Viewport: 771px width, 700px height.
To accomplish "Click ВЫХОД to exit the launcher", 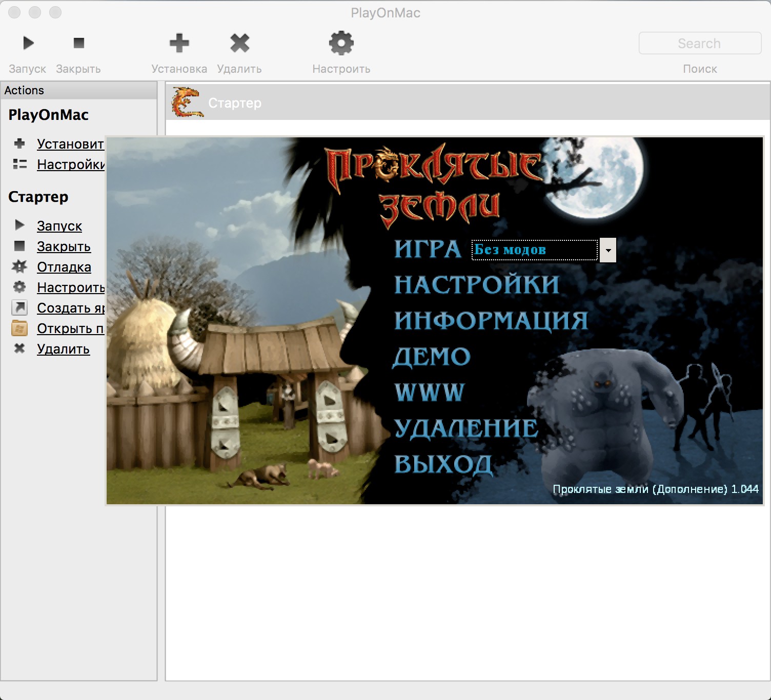I will [443, 464].
